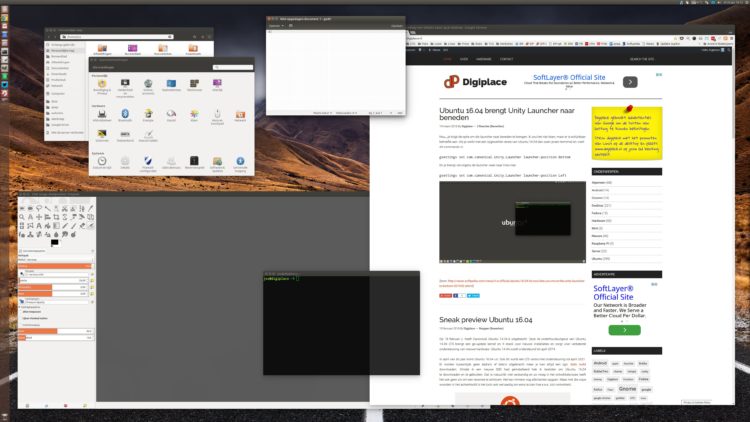Open Toetsenbord keyboard settings icon

[x=125, y=135]
